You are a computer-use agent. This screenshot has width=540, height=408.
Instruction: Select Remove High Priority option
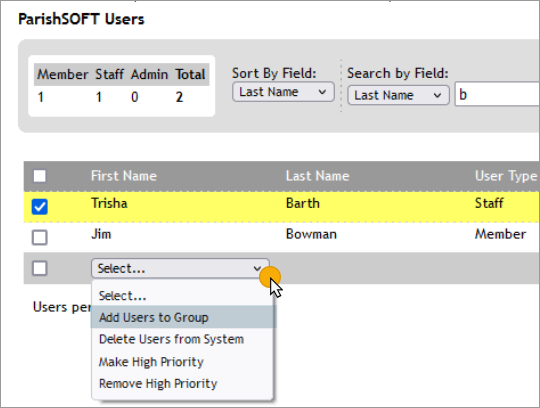point(183,384)
